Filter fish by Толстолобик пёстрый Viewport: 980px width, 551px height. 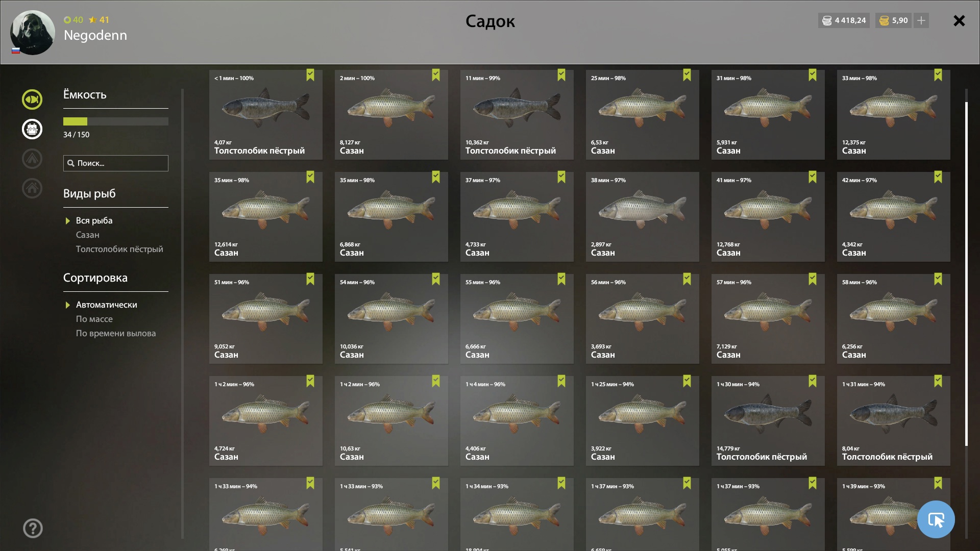tap(119, 249)
